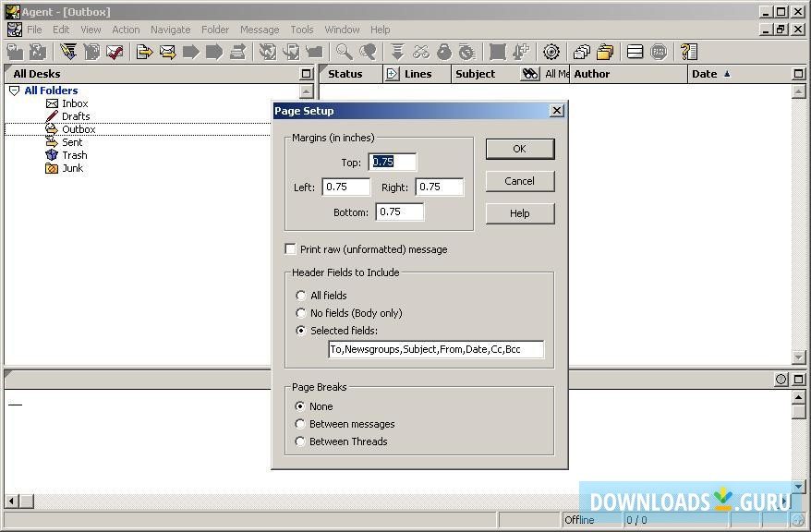Click the binoculars icon in column header
This screenshot has width=811, height=532.
pyautogui.click(x=530, y=74)
